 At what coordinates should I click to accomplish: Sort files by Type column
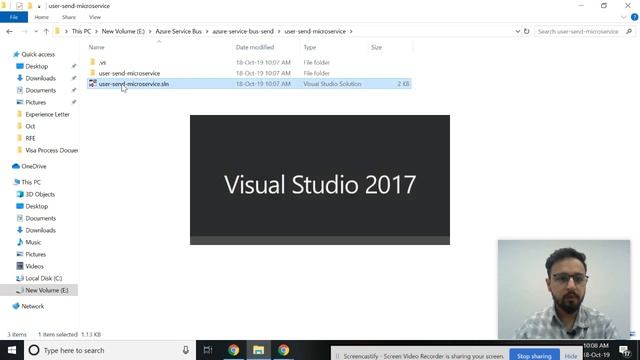tap(310, 47)
